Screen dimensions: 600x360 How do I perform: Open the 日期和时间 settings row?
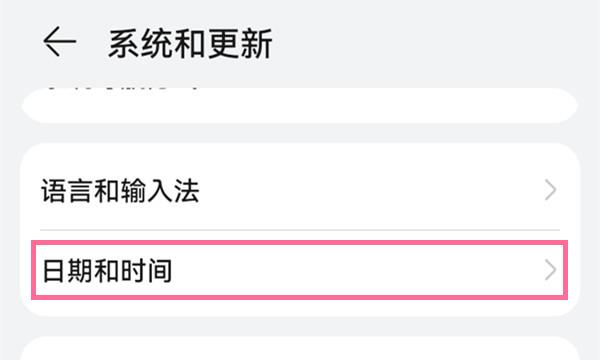click(x=300, y=270)
